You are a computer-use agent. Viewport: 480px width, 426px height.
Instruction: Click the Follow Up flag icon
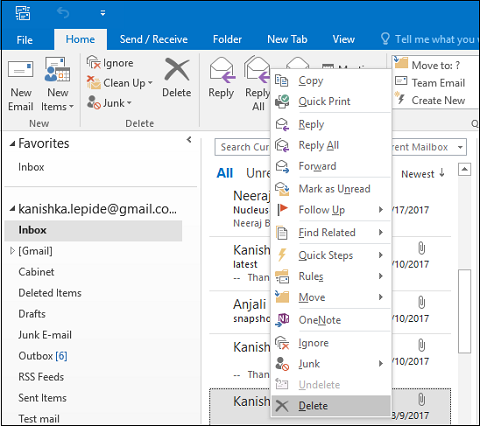[x=282, y=210]
